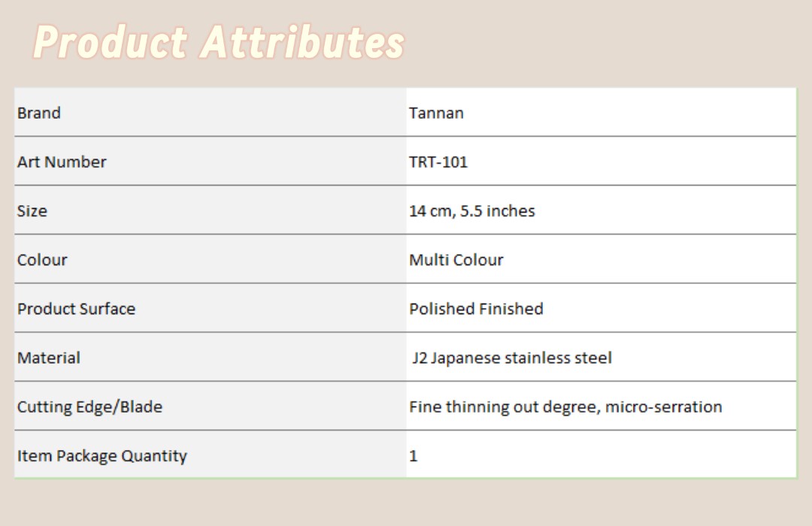
Task: Select the Art Number label
Action: (62, 162)
